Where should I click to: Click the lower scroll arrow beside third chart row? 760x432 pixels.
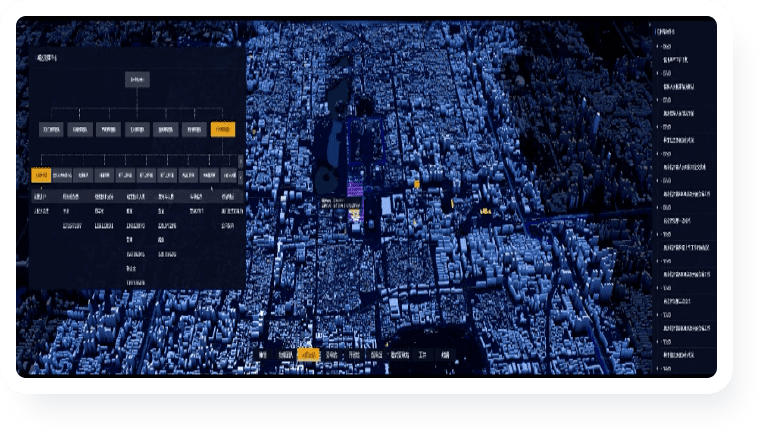241,177
